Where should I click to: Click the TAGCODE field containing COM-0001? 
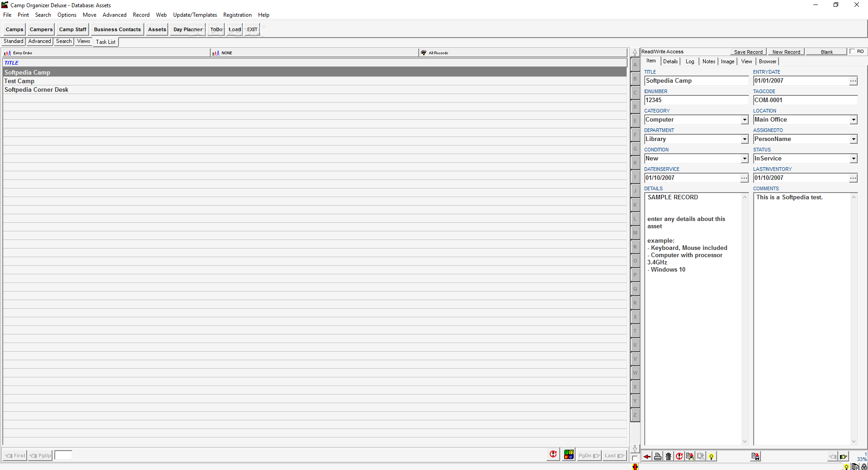point(805,100)
